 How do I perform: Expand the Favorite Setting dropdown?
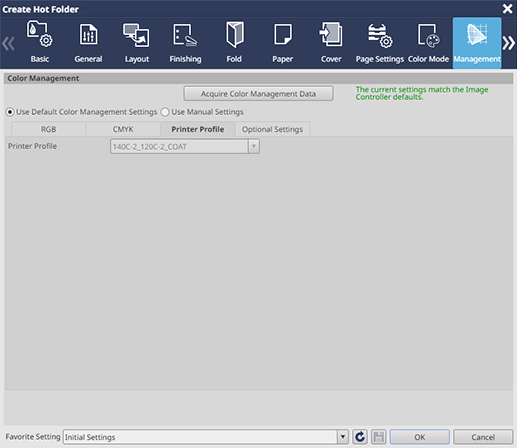[x=342, y=437]
